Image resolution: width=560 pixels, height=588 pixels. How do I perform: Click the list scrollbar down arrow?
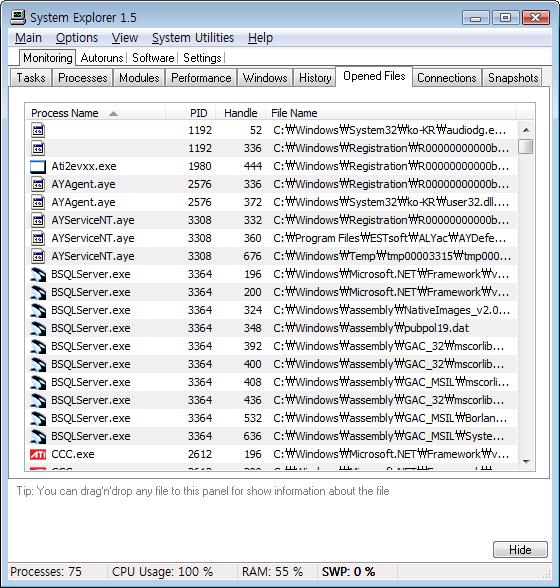526,462
